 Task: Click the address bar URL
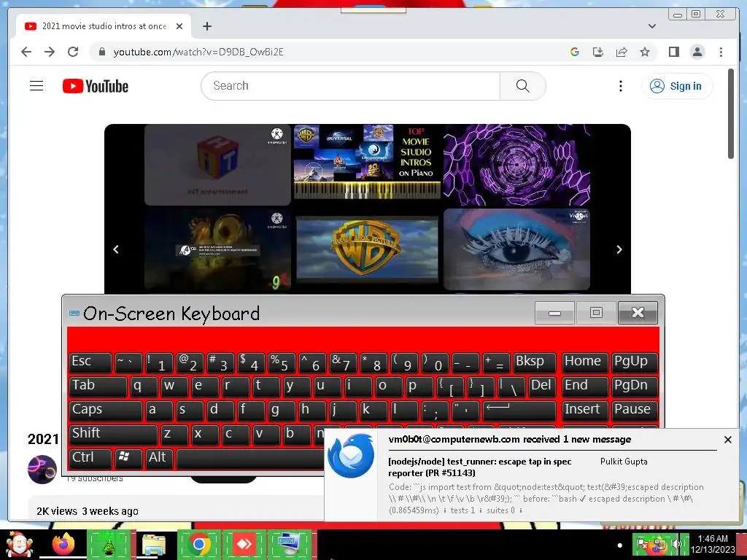[198, 52]
